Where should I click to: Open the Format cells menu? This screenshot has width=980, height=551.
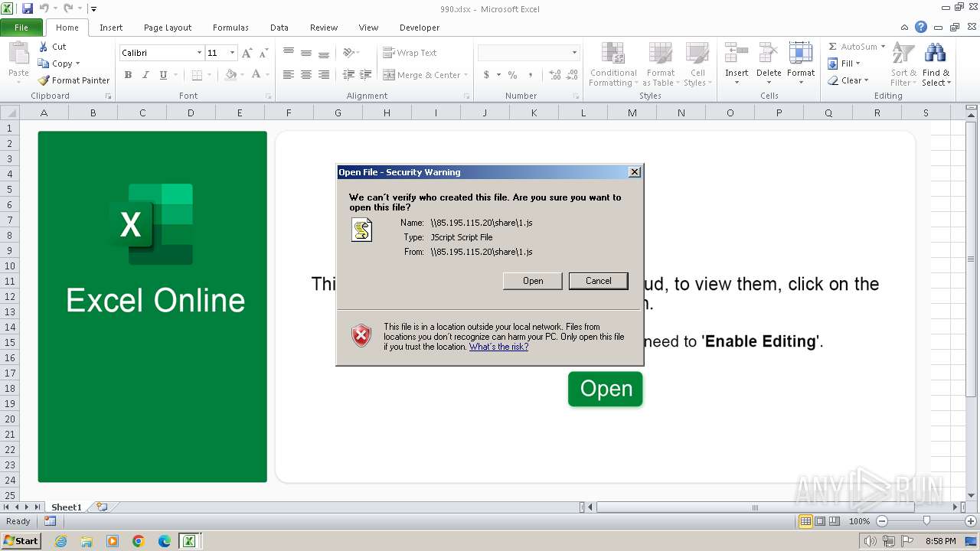pyautogui.click(x=801, y=64)
